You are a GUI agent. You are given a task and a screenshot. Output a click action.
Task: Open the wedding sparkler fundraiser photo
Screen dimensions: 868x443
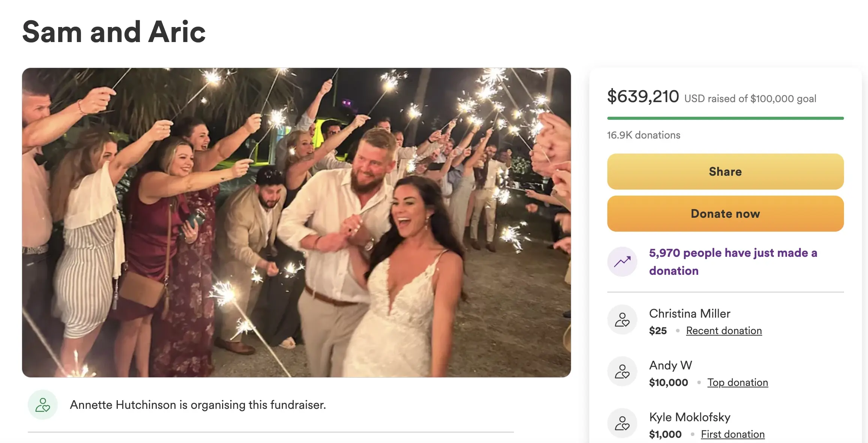coord(296,222)
